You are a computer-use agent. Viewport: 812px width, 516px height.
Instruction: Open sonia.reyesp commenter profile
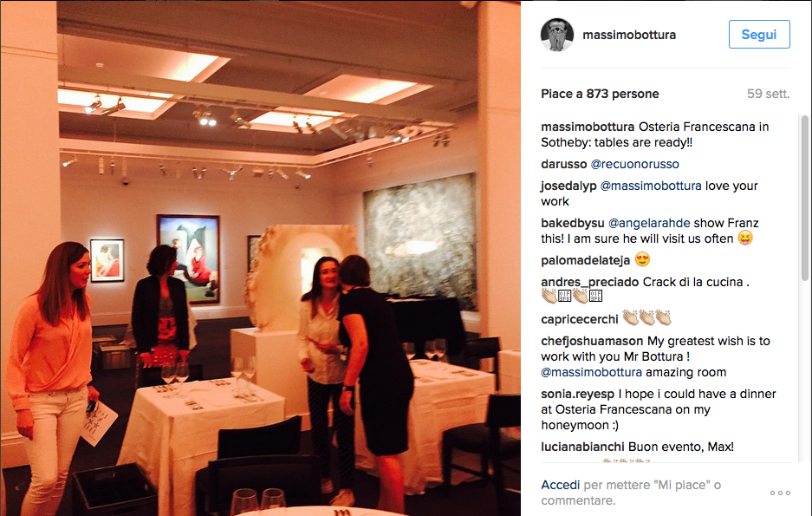click(x=578, y=395)
